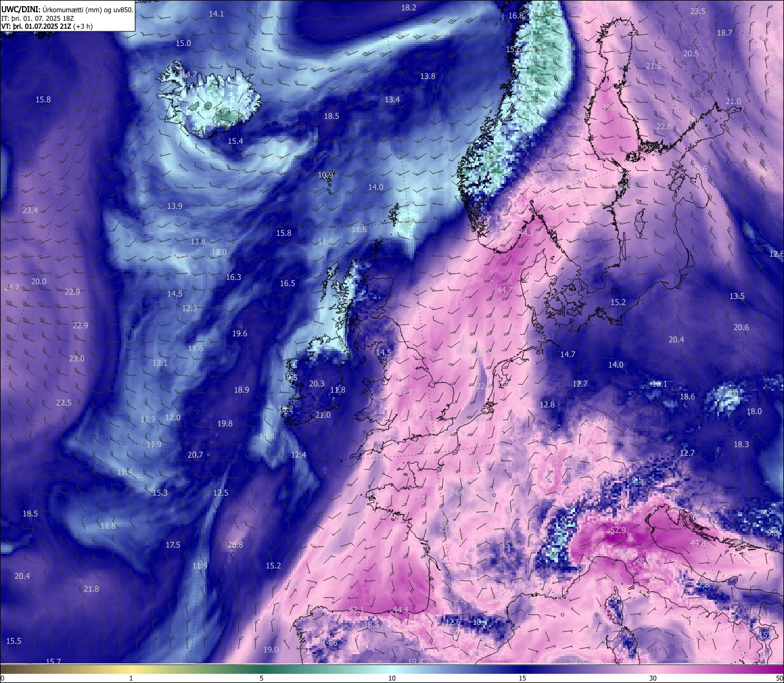Click the 13.5 value label

(737, 296)
